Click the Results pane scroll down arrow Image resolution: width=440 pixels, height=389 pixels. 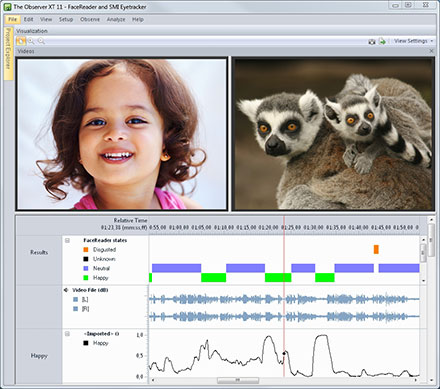pos(423,281)
